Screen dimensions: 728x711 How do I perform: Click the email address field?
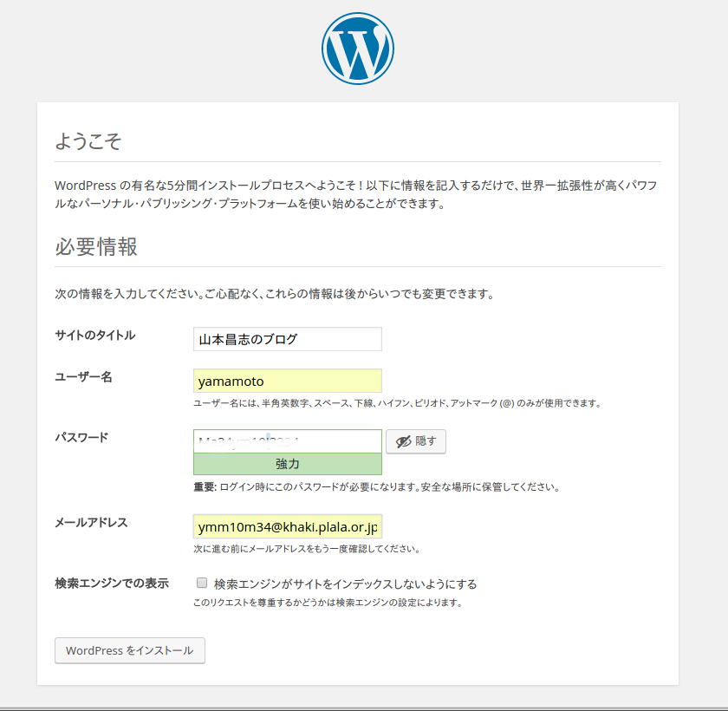(x=288, y=526)
